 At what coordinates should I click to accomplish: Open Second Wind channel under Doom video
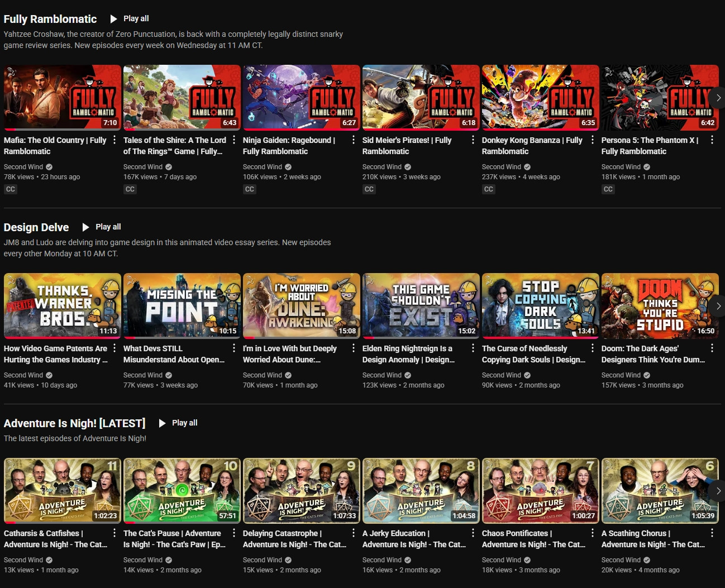[621, 375]
